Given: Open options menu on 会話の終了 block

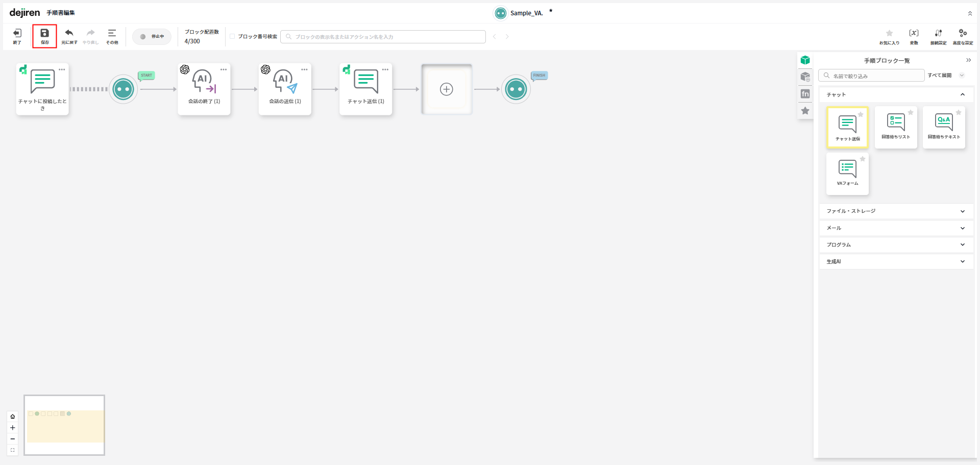Looking at the screenshot, I should pos(224,69).
